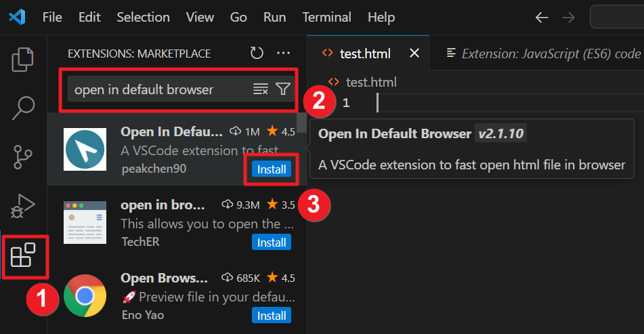
Task: Open the Selection menu
Action: 143,17
